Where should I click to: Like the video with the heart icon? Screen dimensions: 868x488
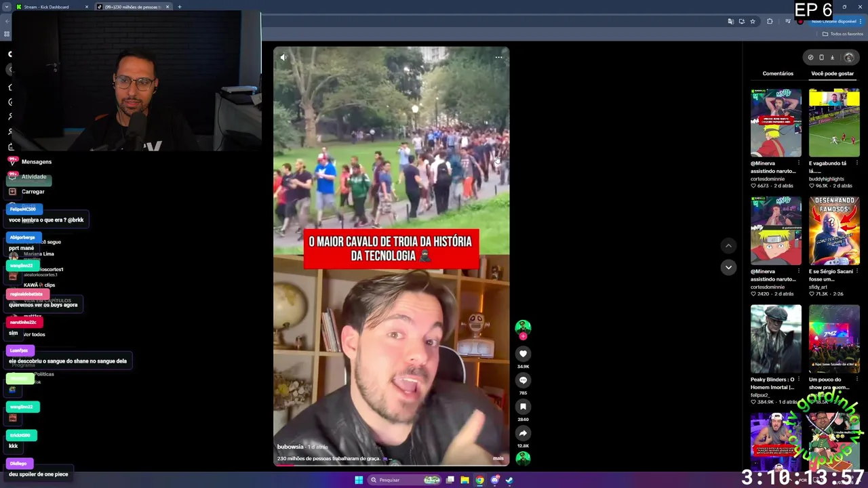[x=523, y=354]
